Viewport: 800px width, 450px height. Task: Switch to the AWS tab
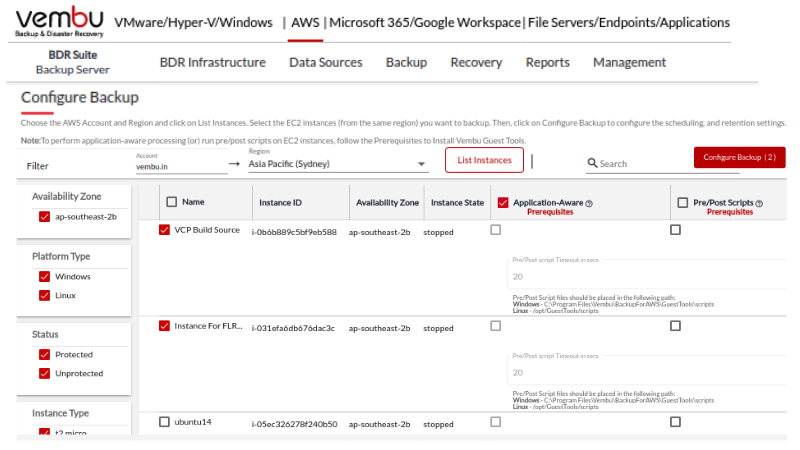pos(305,22)
